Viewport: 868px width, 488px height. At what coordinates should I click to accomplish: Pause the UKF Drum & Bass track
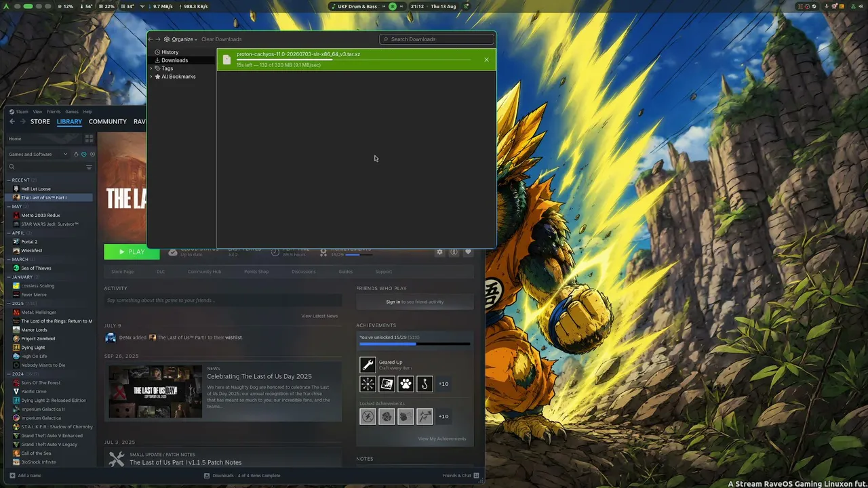click(x=392, y=6)
